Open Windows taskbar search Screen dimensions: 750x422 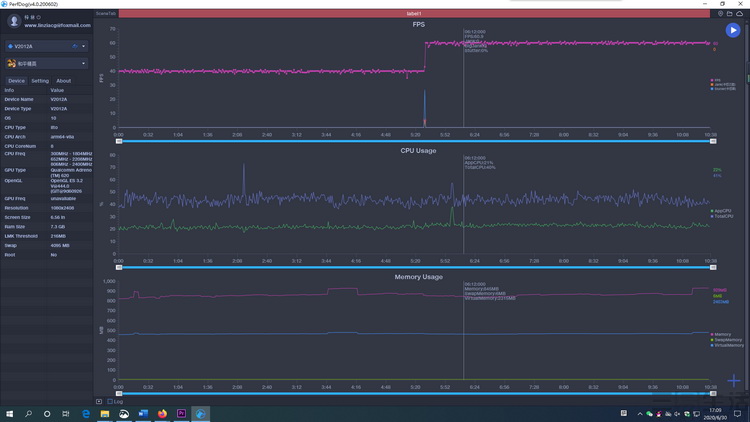tap(28, 414)
